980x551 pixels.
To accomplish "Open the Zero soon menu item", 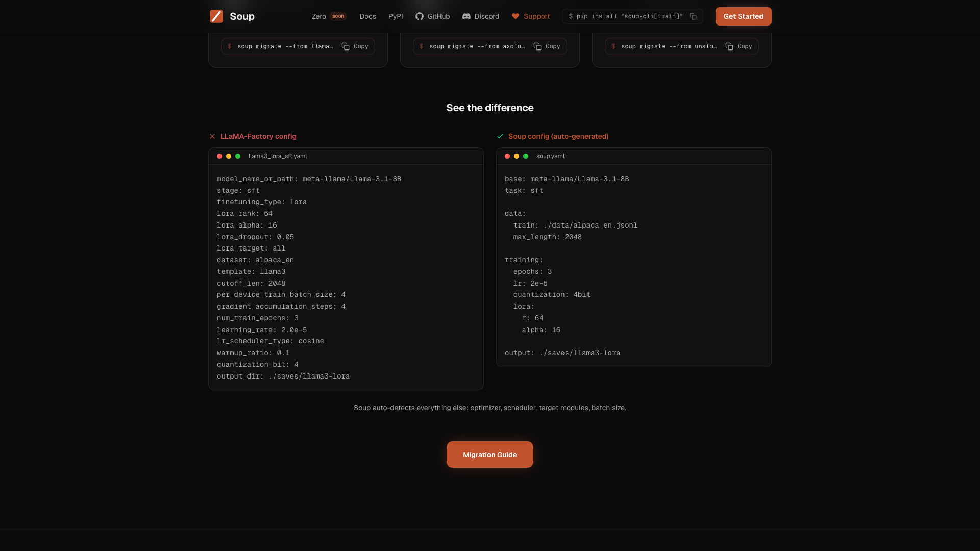I will point(329,16).
